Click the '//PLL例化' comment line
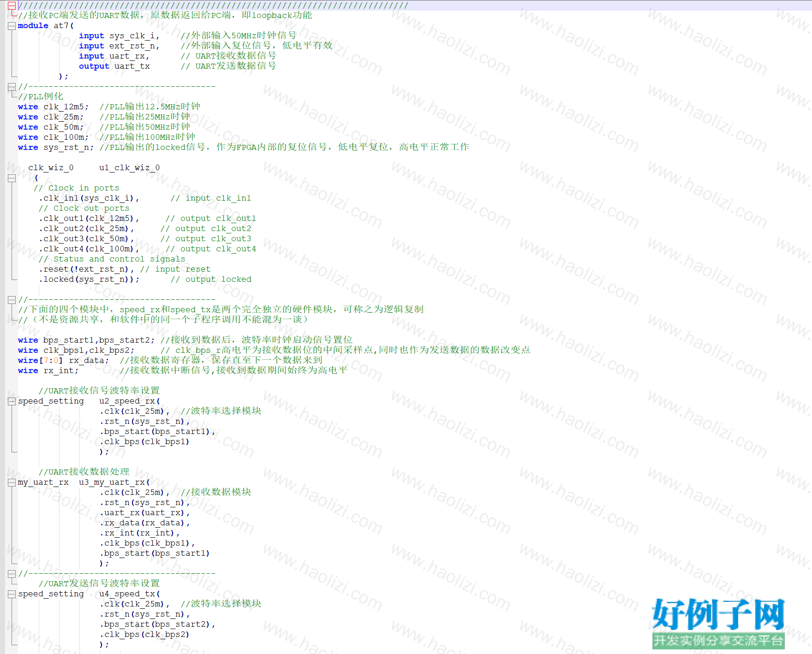 tap(41, 97)
